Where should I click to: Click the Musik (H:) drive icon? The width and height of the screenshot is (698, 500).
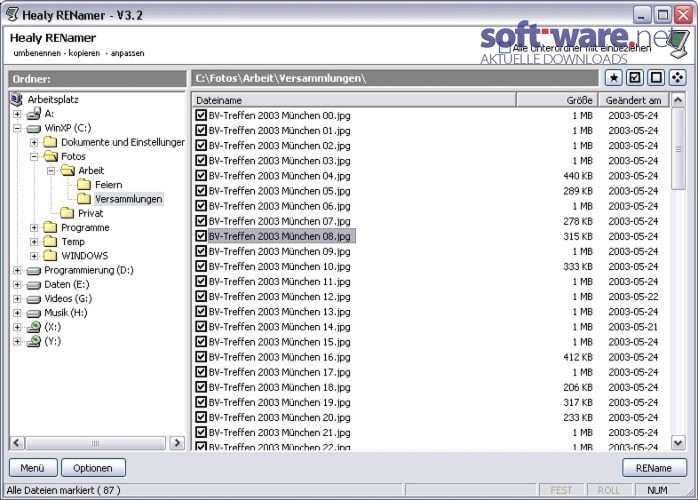tap(34, 313)
